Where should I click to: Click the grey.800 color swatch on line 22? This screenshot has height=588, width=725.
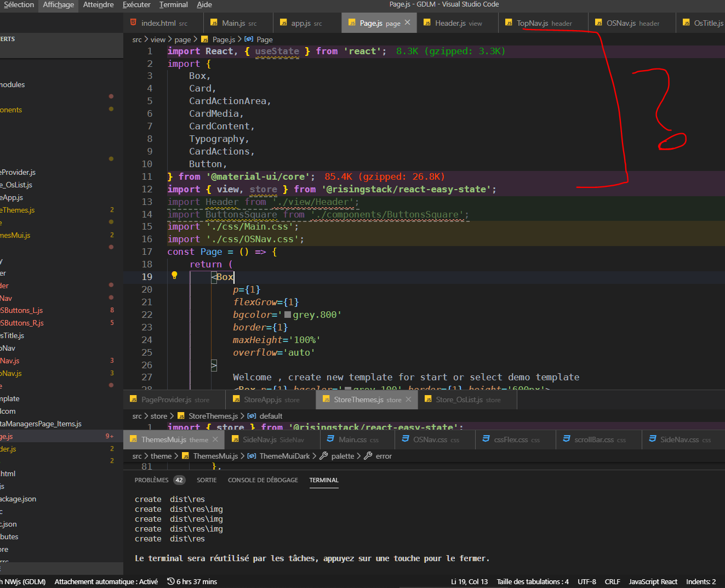click(288, 315)
